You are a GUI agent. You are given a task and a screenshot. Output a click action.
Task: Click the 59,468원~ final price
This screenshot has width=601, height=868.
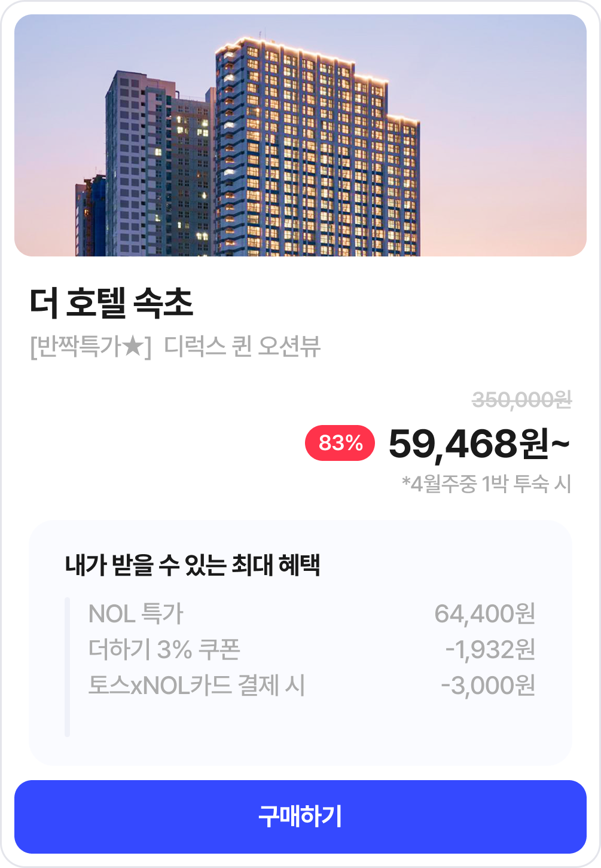pos(479,444)
